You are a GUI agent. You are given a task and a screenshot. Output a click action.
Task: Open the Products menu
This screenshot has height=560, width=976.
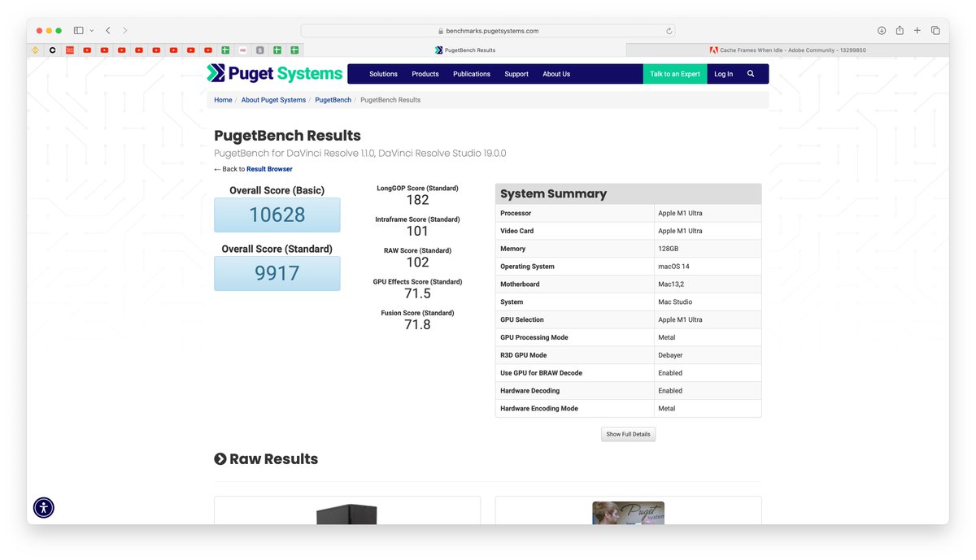coord(425,74)
